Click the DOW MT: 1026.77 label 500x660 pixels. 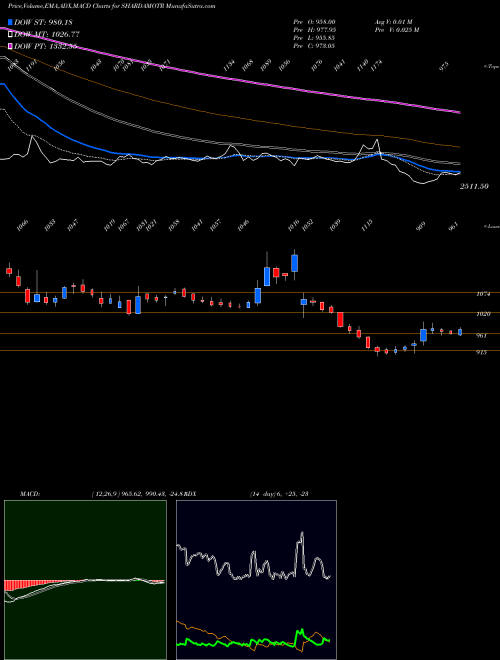pyautogui.click(x=47, y=34)
